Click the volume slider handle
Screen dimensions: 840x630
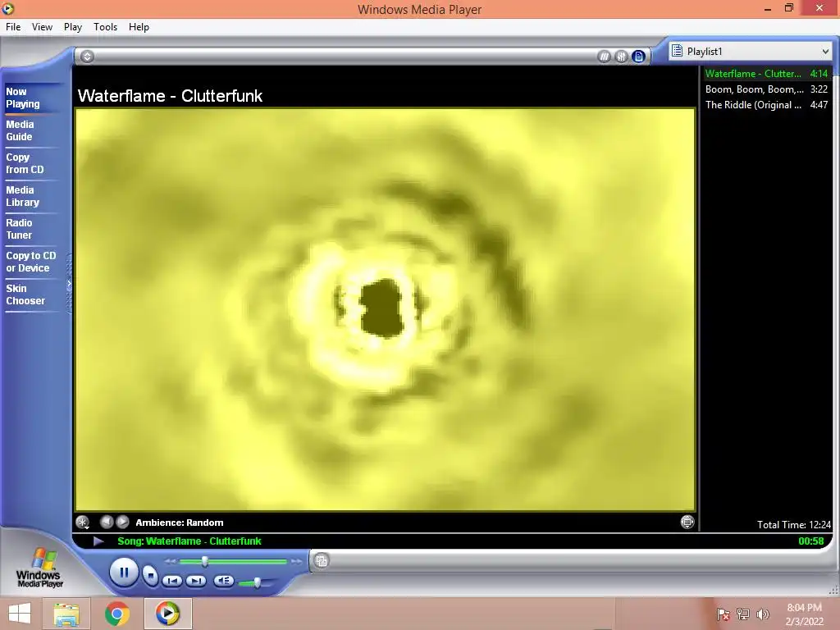[257, 582]
